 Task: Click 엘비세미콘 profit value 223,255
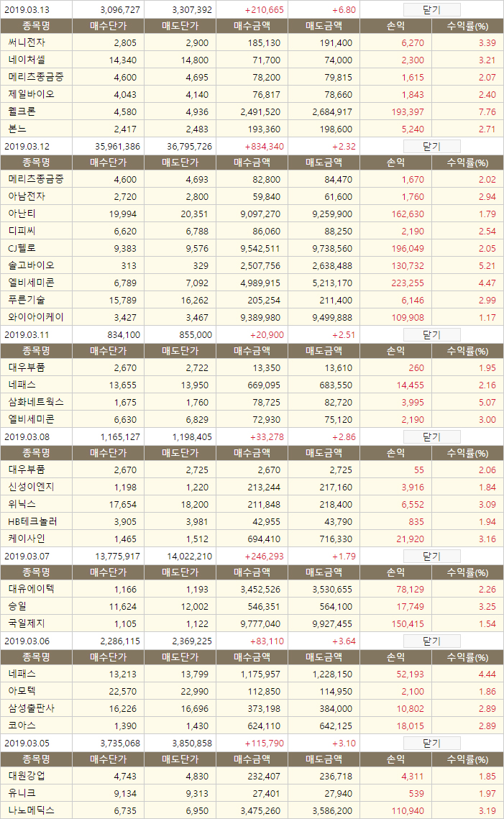click(x=408, y=283)
